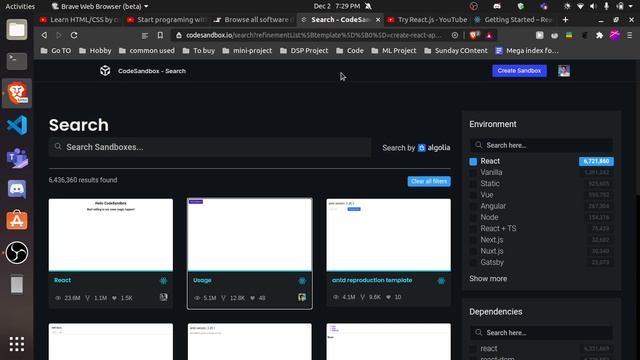Screen dimensions: 640x360
Task: Click Clear all filters button
Action: [429, 181]
